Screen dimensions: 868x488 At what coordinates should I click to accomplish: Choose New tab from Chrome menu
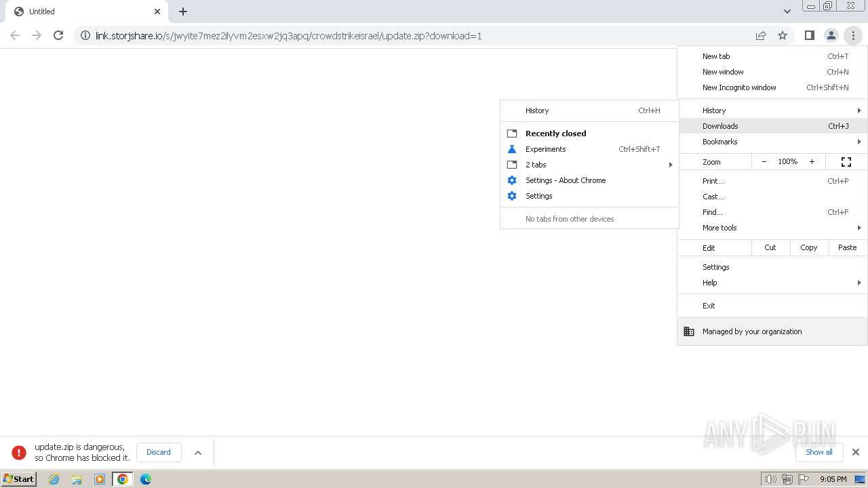(x=772, y=56)
